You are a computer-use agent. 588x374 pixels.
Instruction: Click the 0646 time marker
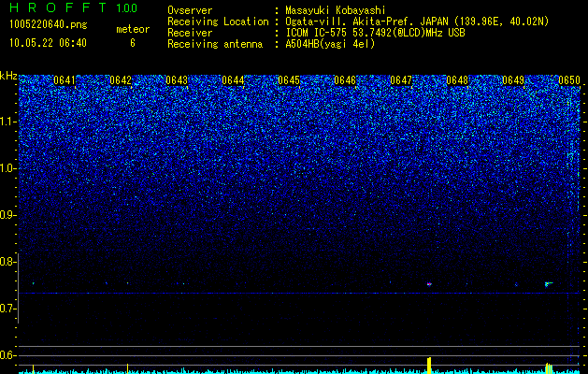click(345, 80)
